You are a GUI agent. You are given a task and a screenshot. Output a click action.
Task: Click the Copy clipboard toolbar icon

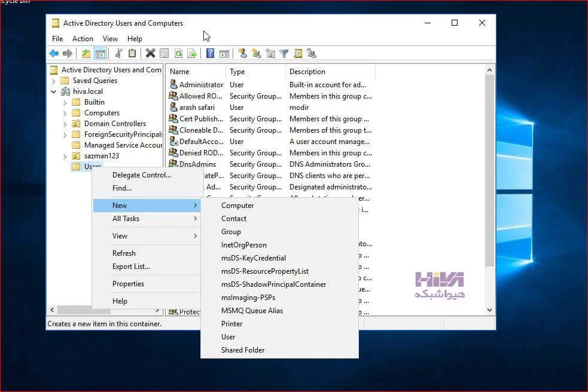pos(132,54)
